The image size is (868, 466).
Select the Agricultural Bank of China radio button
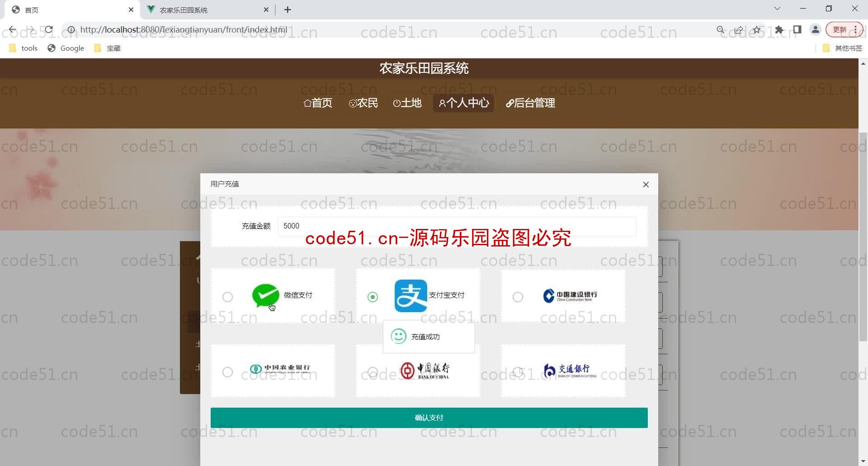tap(227, 372)
